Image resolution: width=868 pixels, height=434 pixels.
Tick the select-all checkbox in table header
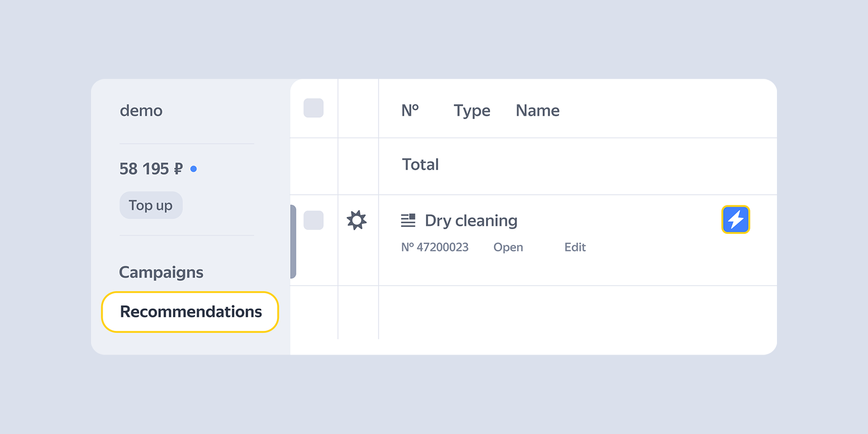click(313, 108)
